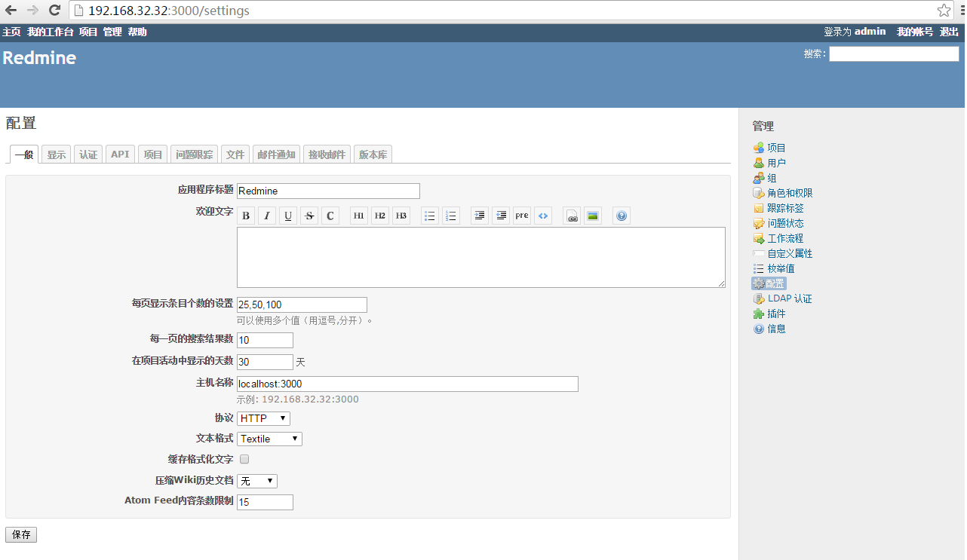
Task: Open the Wiki history compression dropdown
Action: pos(257,481)
